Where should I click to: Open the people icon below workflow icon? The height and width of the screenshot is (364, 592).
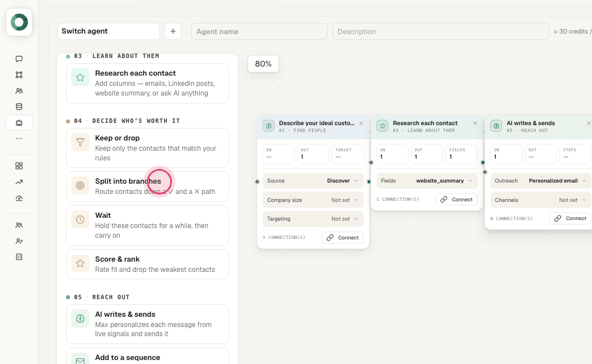(x=19, y=91)
